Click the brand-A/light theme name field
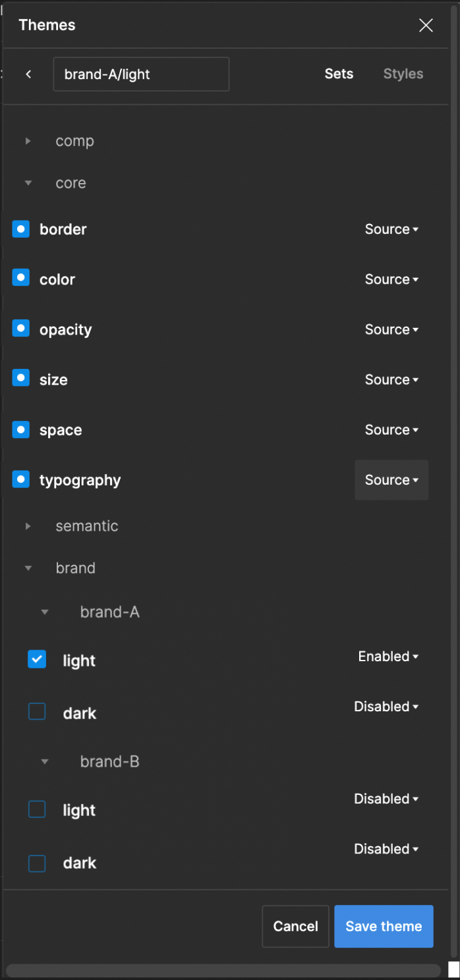Viewport: 460px width, 980px height. coord(140,74)
